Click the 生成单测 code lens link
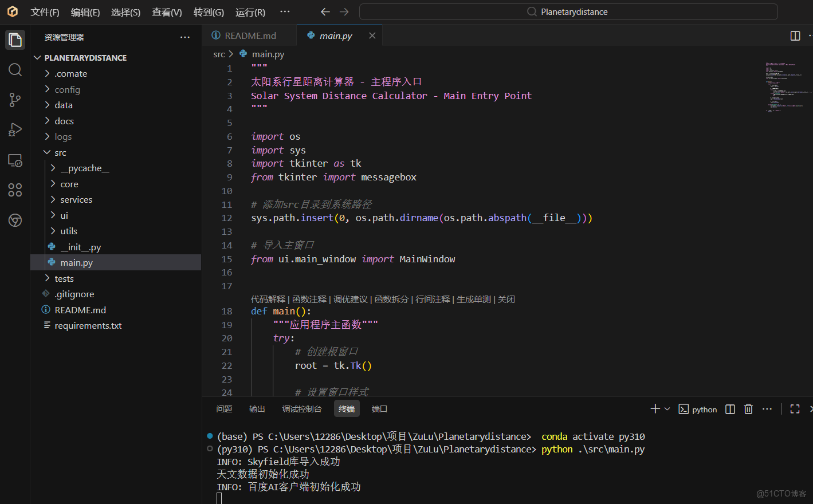This screenshot has width=813, height=504. 473,299
